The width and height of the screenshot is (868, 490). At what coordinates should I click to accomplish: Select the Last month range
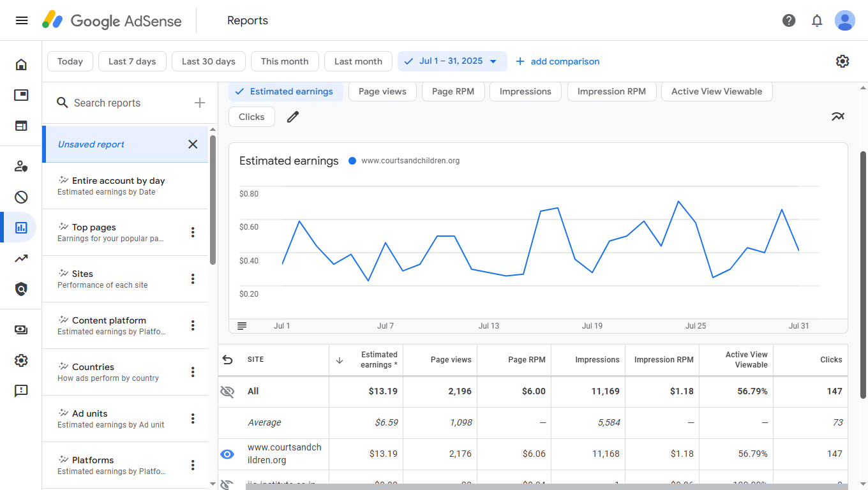[358, 61]
